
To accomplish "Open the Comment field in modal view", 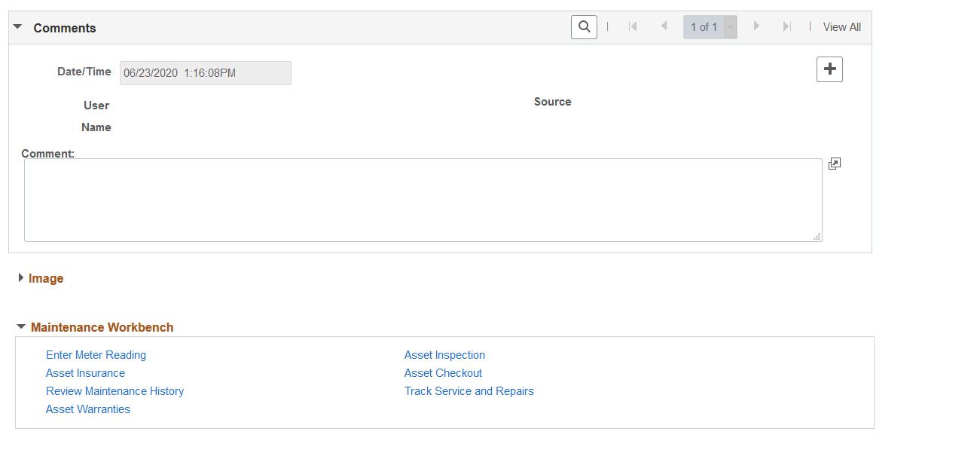I will click(834, 164).
